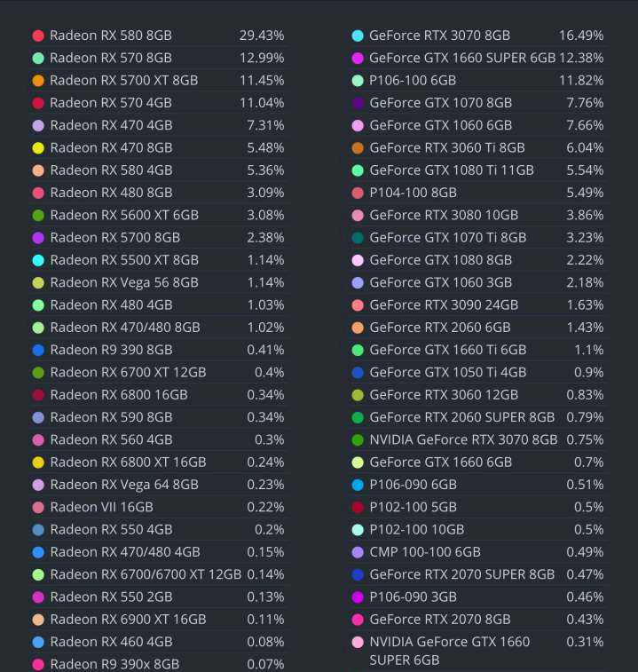Click the orange dot next to Radeon RX 5700 XT 8GB
This screenshot has width=638, height=672.
(x=38, y=81)
